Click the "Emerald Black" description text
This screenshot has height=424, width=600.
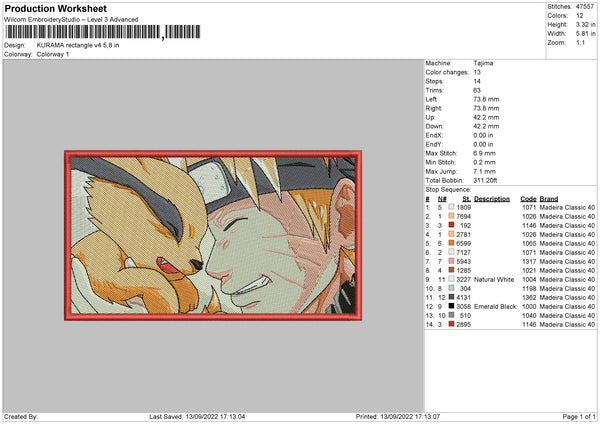click(x=495, y=306)
